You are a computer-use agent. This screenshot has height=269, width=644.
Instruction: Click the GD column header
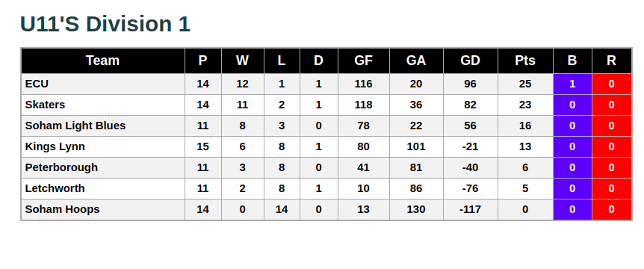470,61
